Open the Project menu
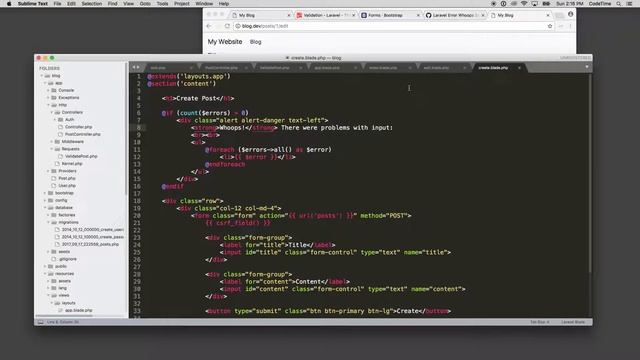The height and width of the screenshot is (360, 640). 182,4
